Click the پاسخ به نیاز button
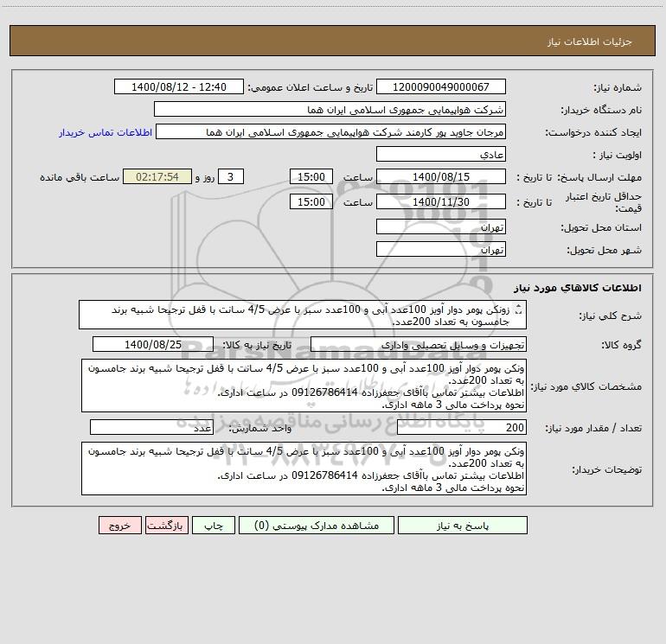 pos(459,525)
